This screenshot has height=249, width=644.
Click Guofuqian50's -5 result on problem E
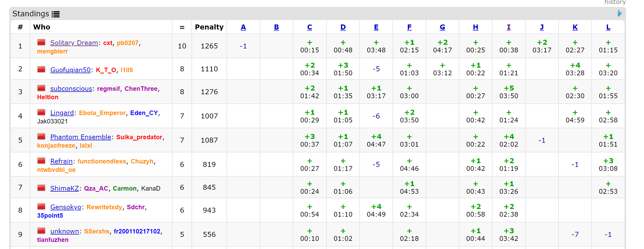click(x=376, y=69)
